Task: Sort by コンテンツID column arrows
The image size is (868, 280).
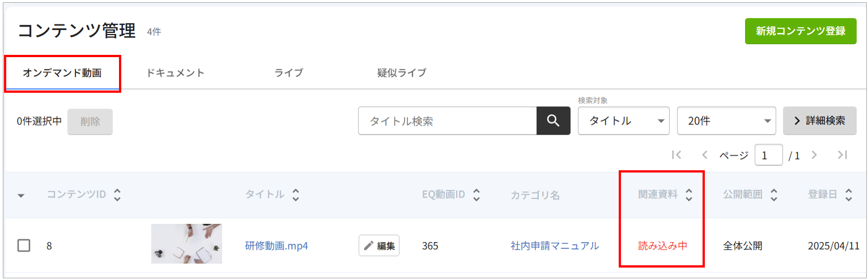Action: coord(117,195)
